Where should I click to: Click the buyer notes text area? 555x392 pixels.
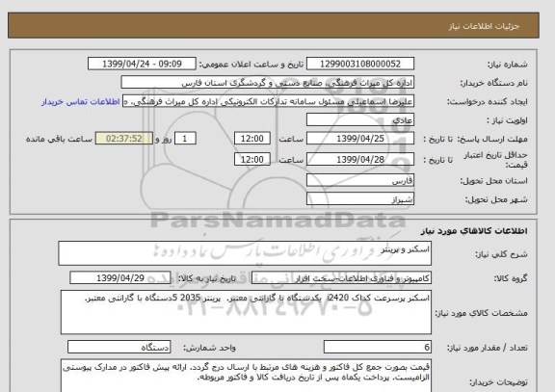tap(246, 376)
